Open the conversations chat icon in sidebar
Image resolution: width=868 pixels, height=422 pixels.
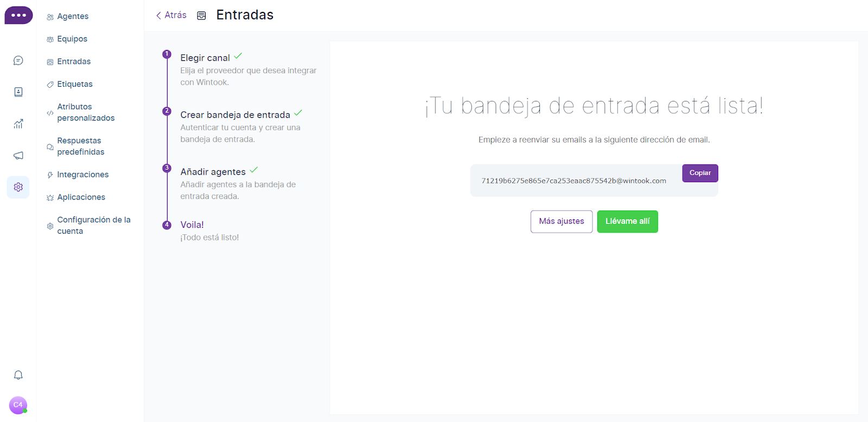[18, 61]
